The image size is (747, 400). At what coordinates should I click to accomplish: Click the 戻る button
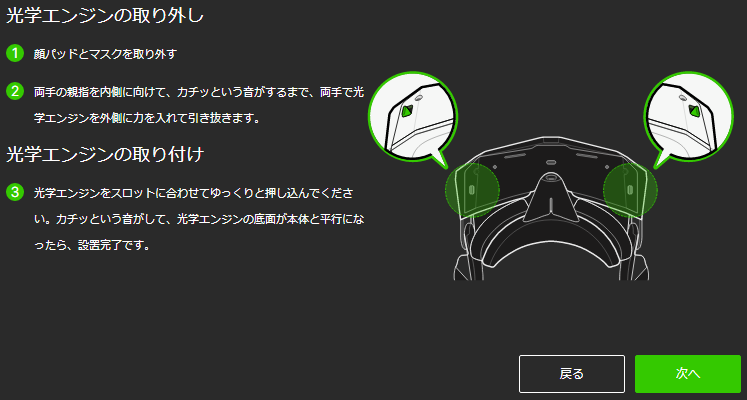point(572,374)
